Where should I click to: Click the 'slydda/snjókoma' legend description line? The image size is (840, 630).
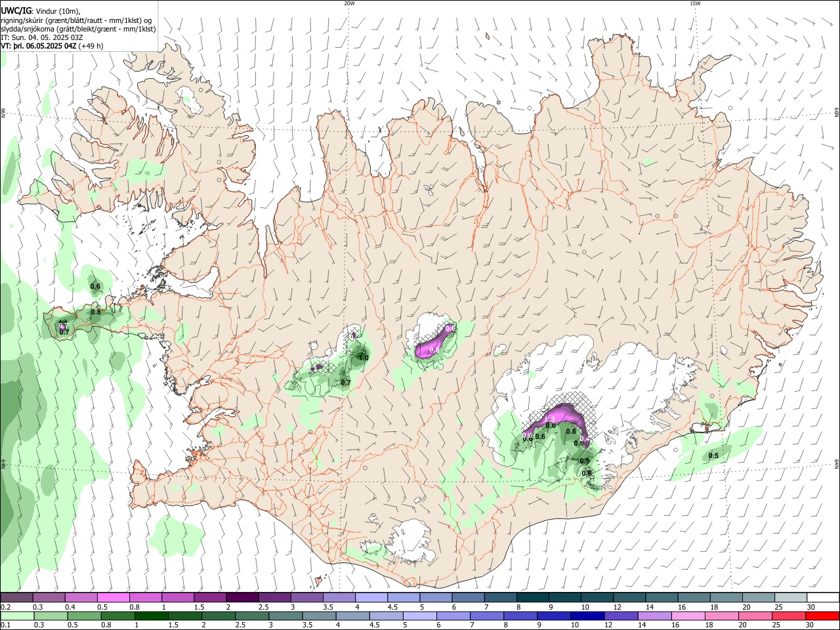click(x=78, y=29)
